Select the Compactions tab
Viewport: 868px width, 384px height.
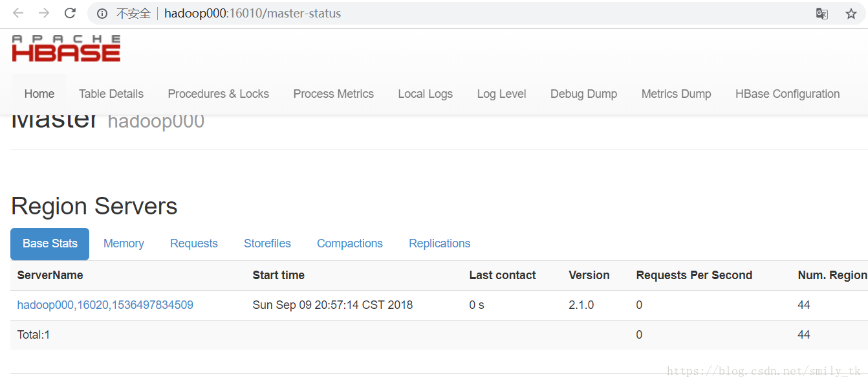click(350, 243)
